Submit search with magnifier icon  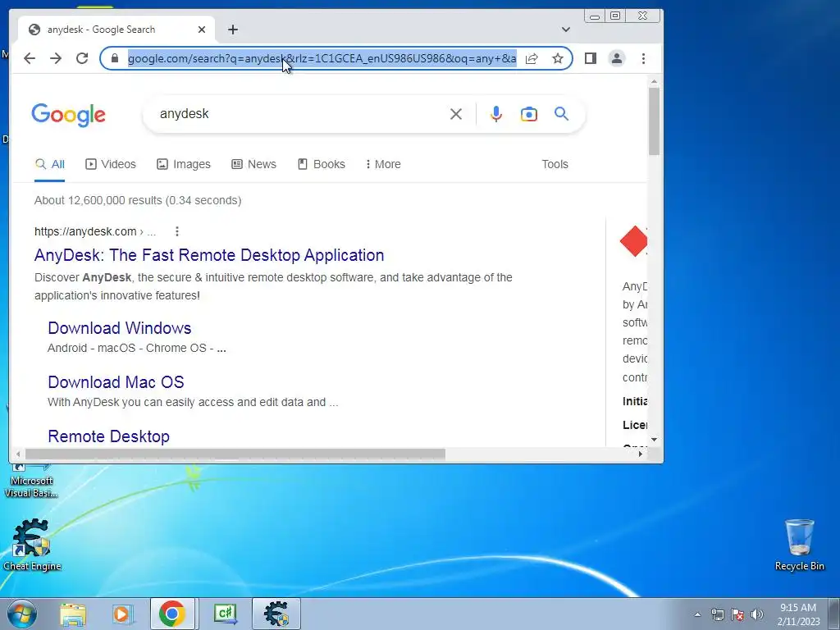pyautogui.click(x=561, y=113)
